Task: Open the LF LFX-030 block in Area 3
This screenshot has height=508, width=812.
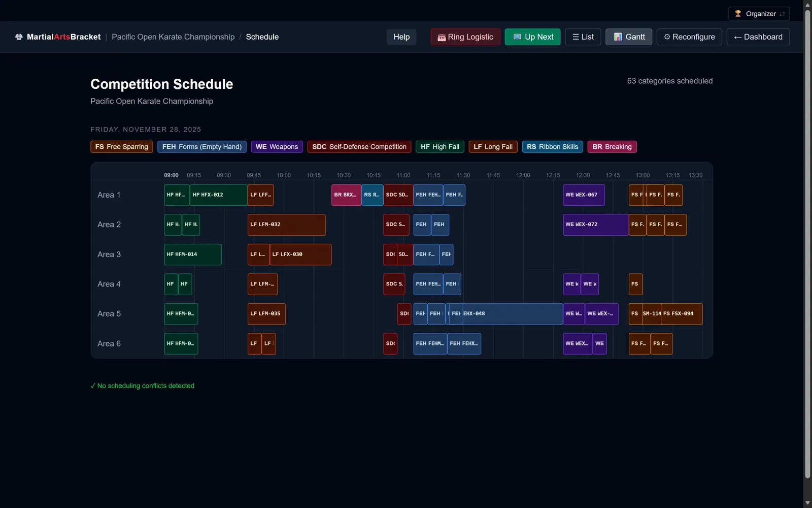Action: pyautogui.click(x=300, y=255)
